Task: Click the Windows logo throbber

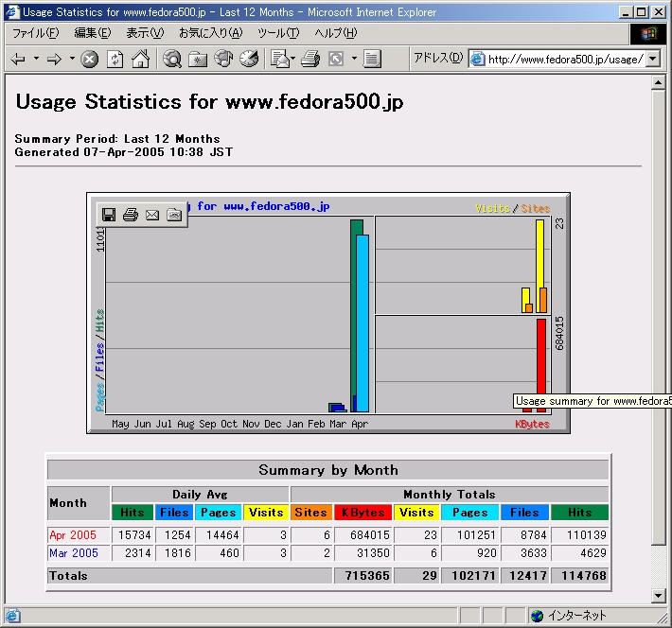Action: click(x=649, y=33)
